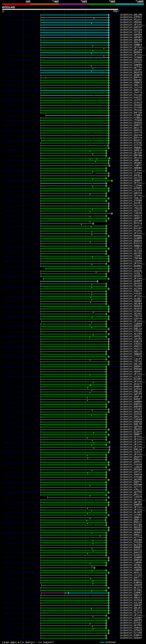Select hit UniRef100_O14317
The height and width of the screenshot is (644, 146).
(x=131, y=452)
